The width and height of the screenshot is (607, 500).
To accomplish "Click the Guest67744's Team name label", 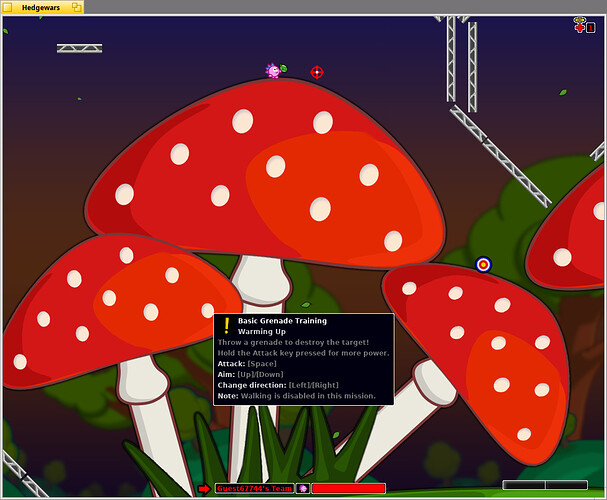I will pos(254,489).
